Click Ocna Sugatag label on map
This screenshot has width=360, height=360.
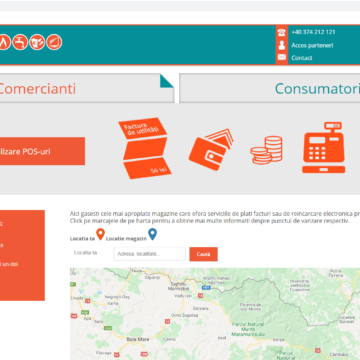[184, 315]
